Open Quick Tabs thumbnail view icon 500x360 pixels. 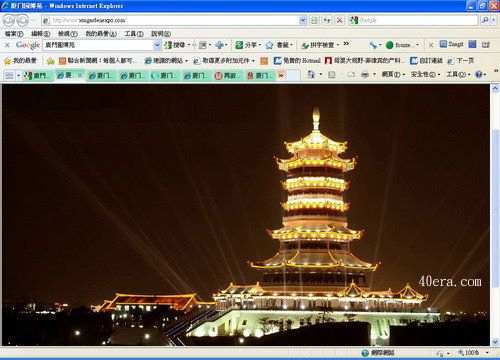[9, 75]
